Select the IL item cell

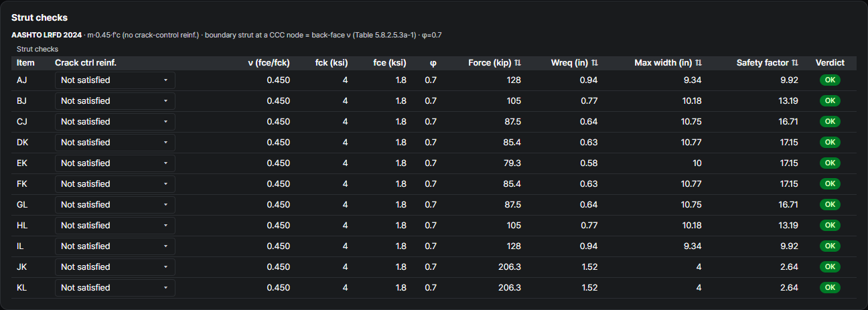pyautogui.click(x=20, y=246)
